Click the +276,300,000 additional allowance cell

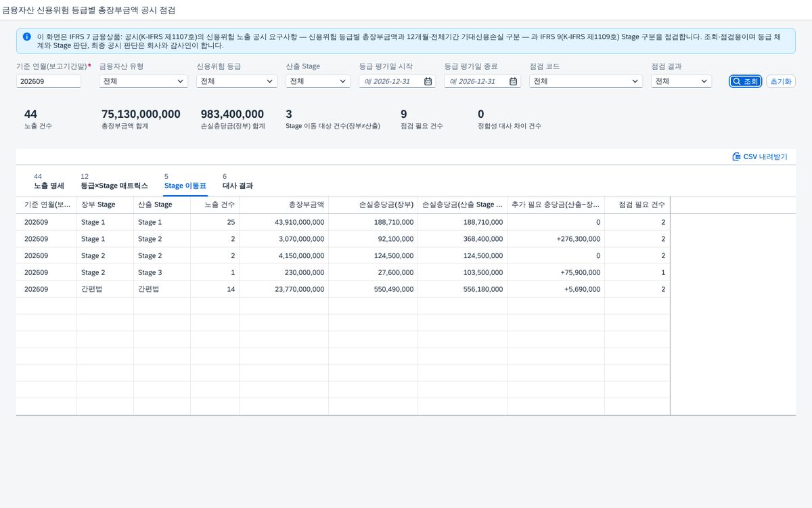pyautogui.click(x=556, y=239)
